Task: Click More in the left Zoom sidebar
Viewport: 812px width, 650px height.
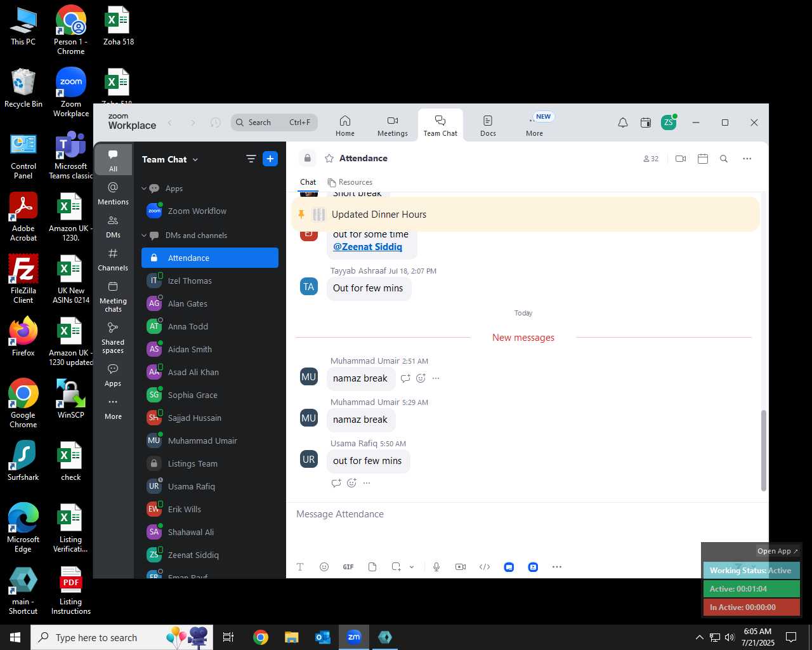Action: [x=113, y=408]
